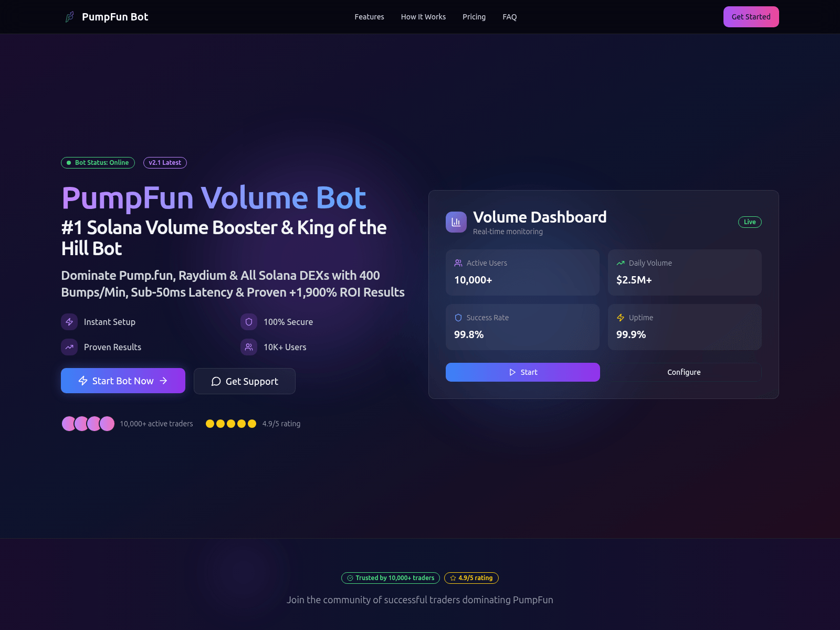Viewport: 840px width, 630px height.
Task: Click the PumpFun Volume Bot headline
Action: [x=214, y=198]
